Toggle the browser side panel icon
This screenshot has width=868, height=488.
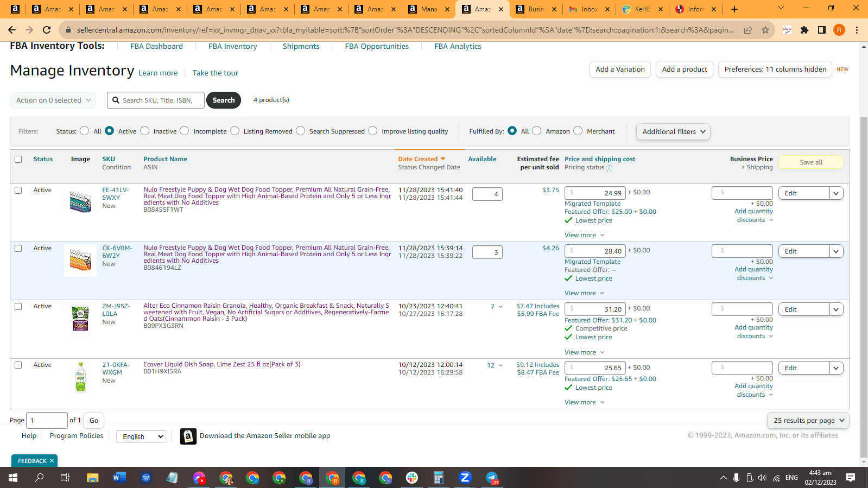click(822, 30)
